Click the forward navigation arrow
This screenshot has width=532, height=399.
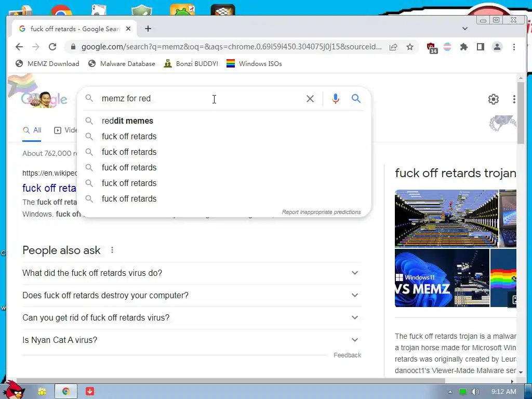coord(36,47)
